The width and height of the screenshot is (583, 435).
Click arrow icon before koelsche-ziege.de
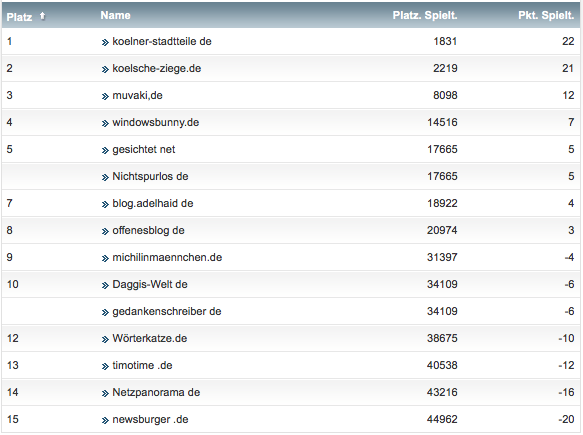point(105,70)
